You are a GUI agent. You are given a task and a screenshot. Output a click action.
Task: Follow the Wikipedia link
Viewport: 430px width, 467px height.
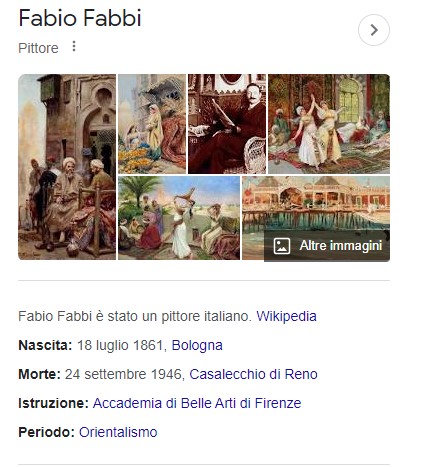pyautogui.click(x=286, y=316)
